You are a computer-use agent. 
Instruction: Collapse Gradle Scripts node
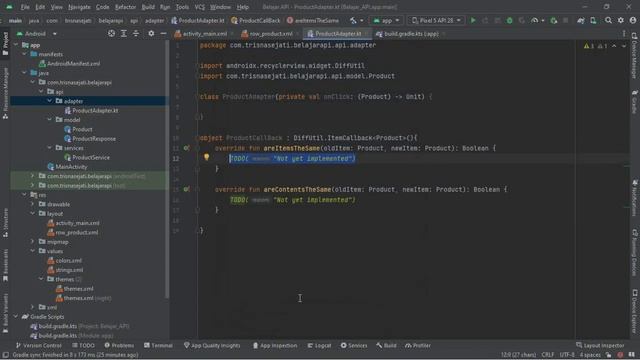[16, 316]
